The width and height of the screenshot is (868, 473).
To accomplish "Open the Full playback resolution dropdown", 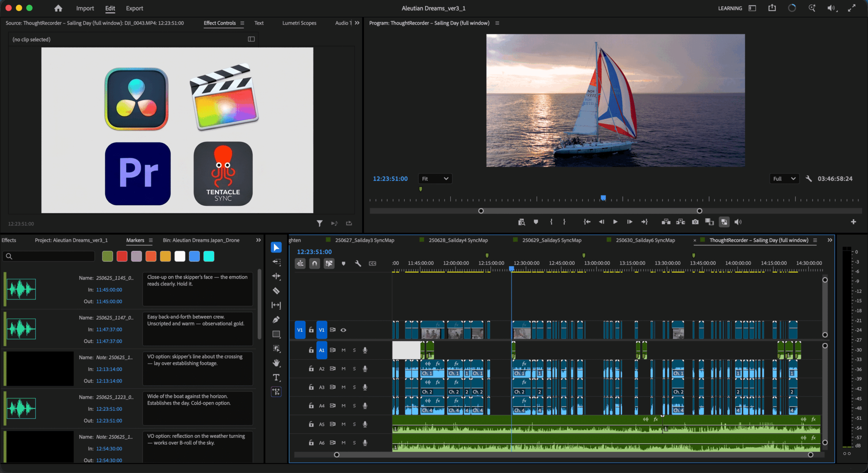I will click(x=784, y=179).
